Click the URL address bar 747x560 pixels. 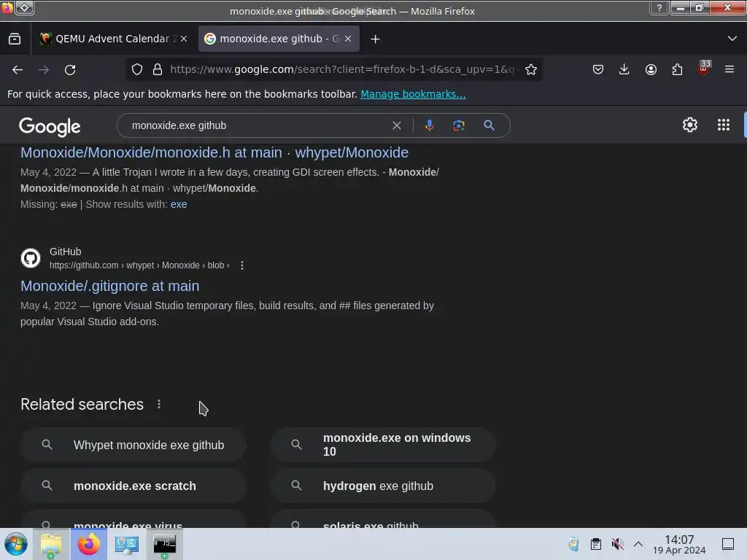tap(342, 69)
